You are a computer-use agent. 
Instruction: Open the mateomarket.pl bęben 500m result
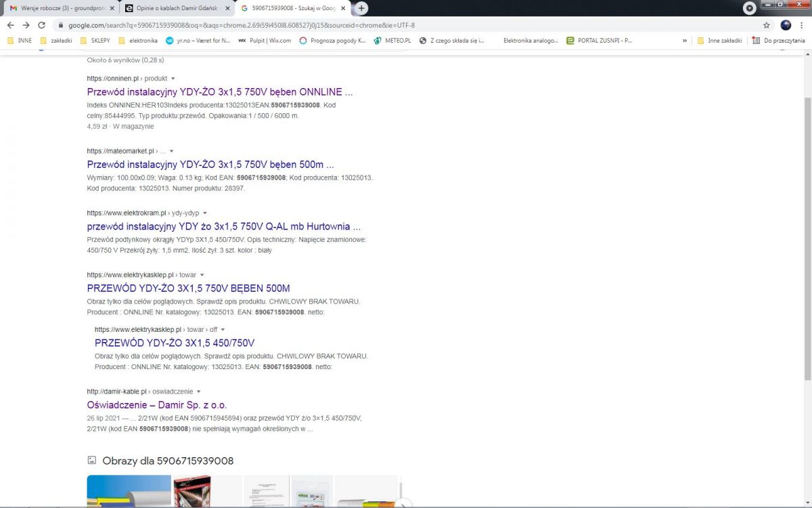tap(210, 165)
